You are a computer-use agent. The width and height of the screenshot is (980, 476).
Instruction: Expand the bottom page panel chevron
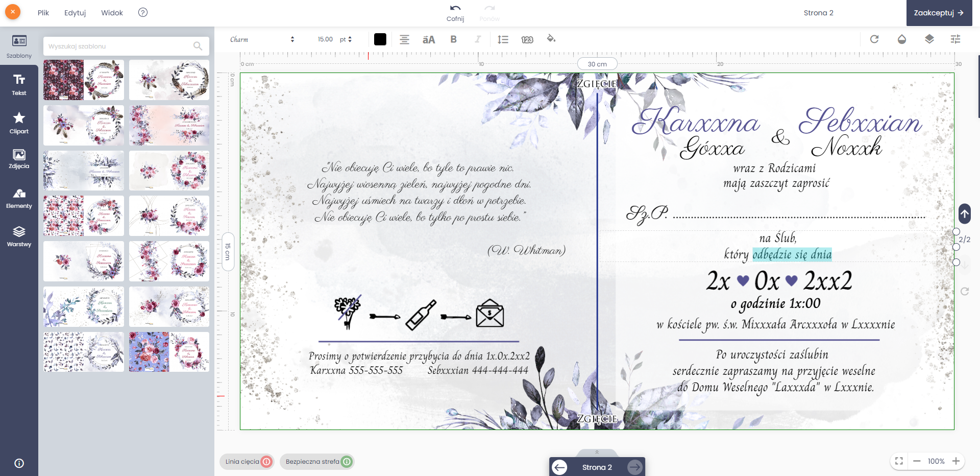pyautogui.click(x=597, y=452)
